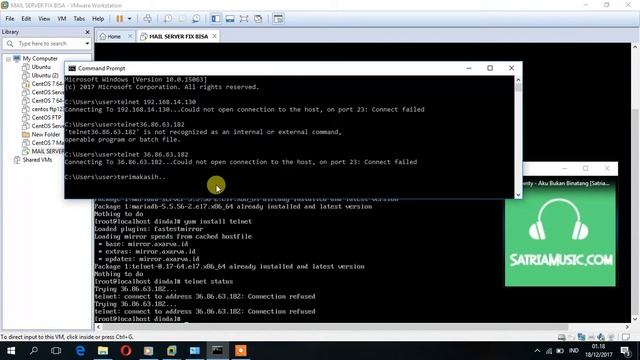Open the power options dropdown arrow next to pause

coord(129,19)
